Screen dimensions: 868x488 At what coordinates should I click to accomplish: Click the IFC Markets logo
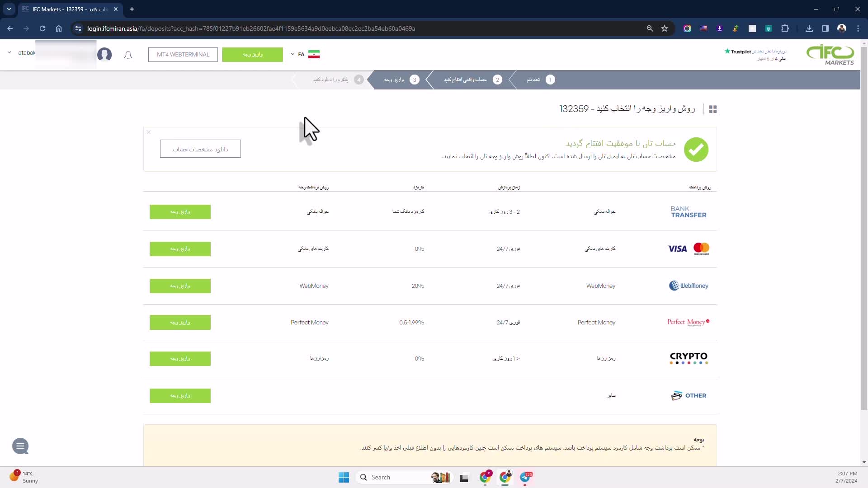(830, 55)
